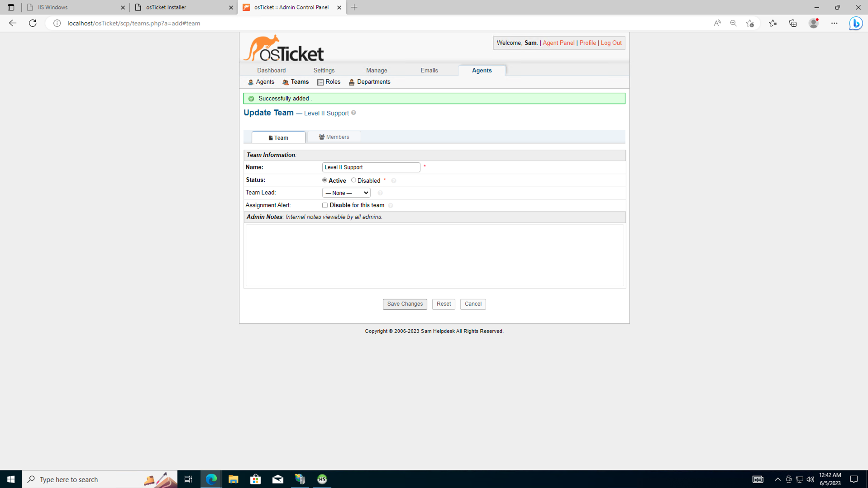Switch to the Emails tab
This screenshot has height=488, width=868.
point(429,70)
